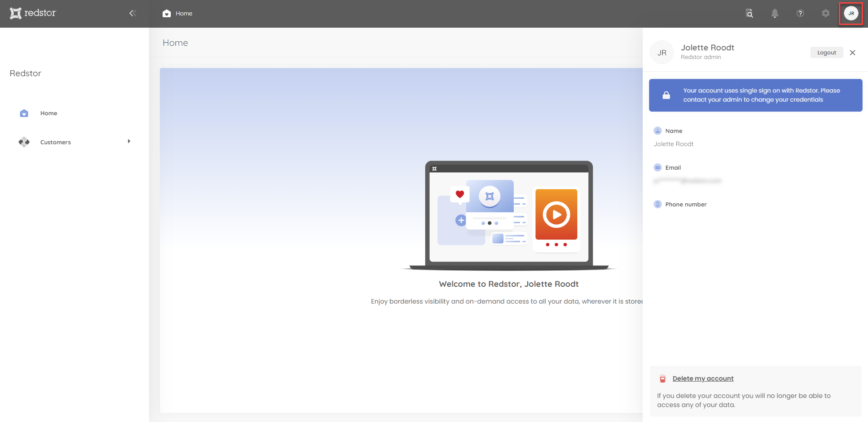Open notifications bell
The image size is (868, 422).
pyautogui.click(x=775, y=14)
